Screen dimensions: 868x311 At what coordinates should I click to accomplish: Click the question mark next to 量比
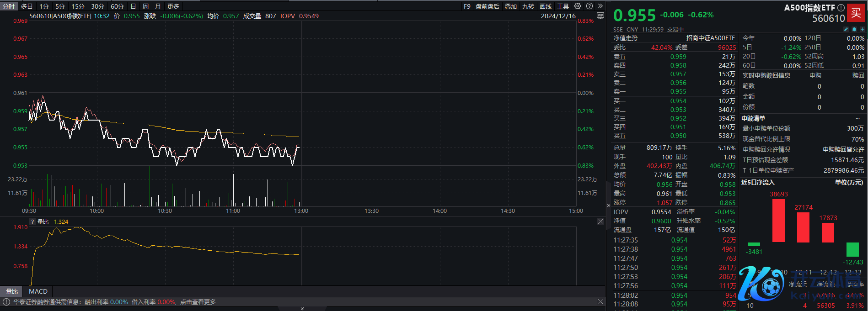[x=32, y=222]
